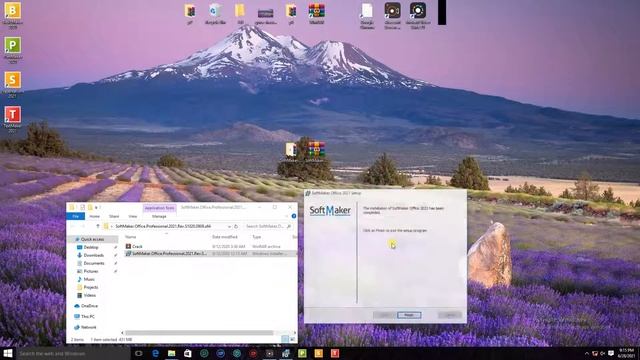Open the red TextMaker icon in the taskbar
640x360 pixels.
tap(335, 353)
